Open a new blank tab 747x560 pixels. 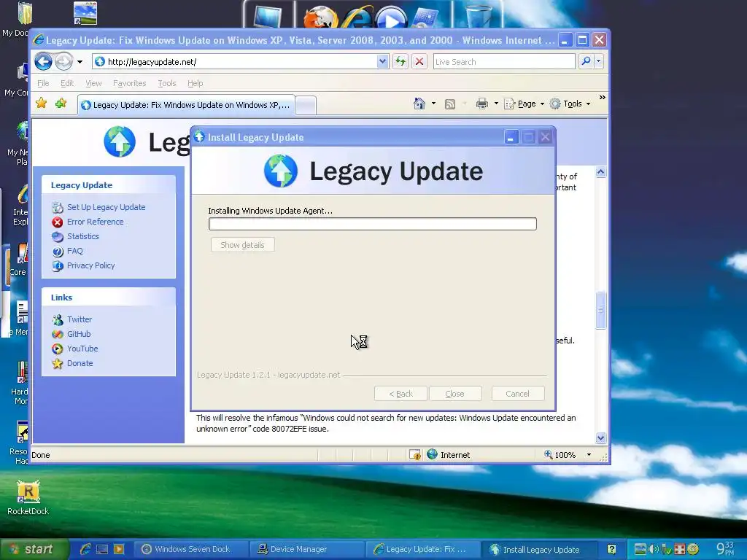click(306, 105)
